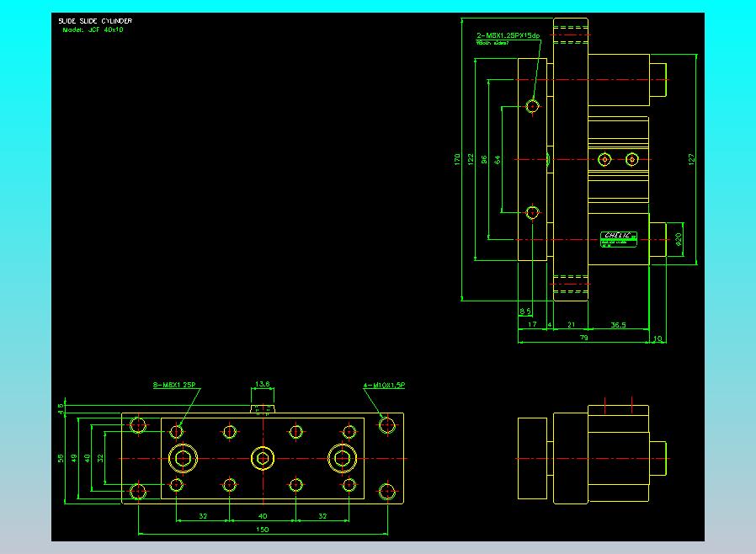This screenshot has width=756, height=554.
Task: Click the 4-M10X1.5P thread callout
Action: [384, 385]
